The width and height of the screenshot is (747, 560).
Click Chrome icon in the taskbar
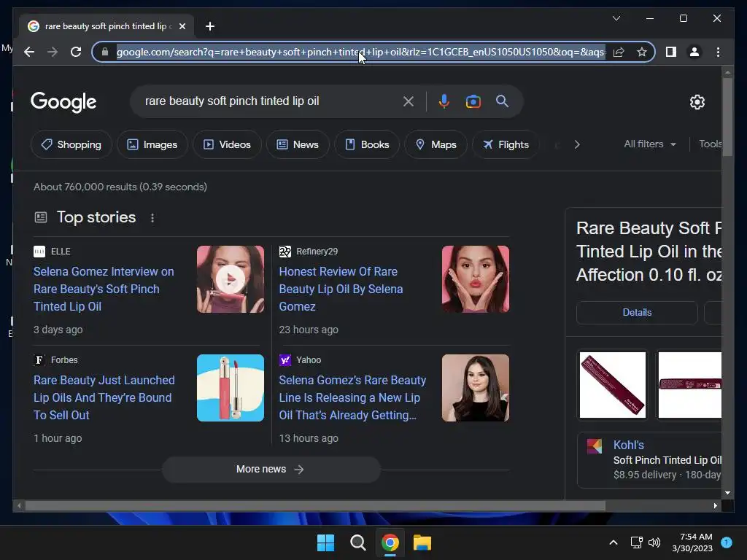[x=390, y=542]
